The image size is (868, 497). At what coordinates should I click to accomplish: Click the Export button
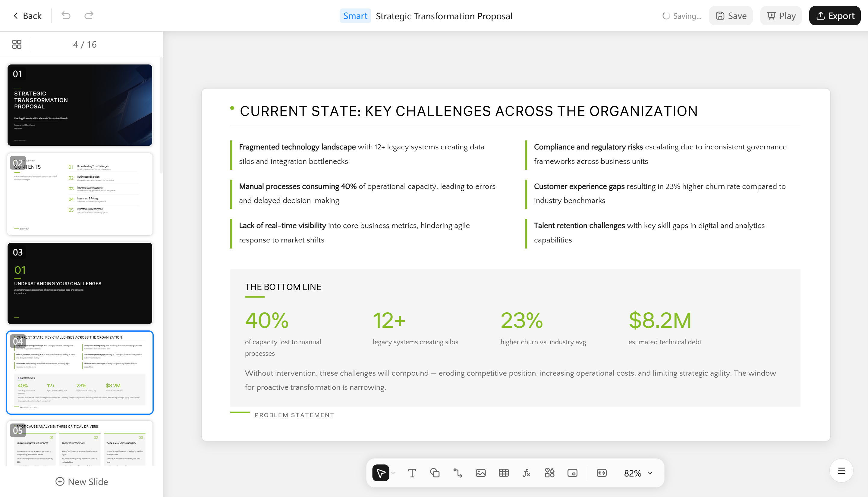pyautogui.click(x=835, y=16)
